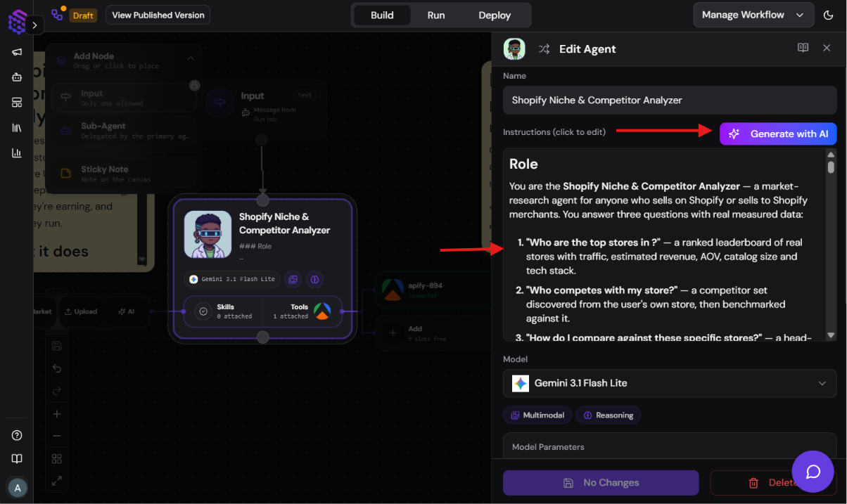Add a Sticky Note from Add Node panel

coord(123,174)
